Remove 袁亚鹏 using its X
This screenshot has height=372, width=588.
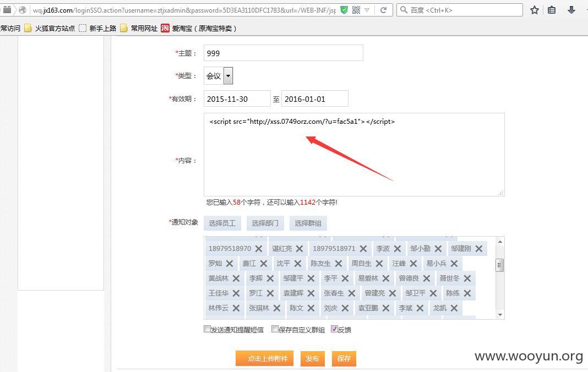point(385,308)
